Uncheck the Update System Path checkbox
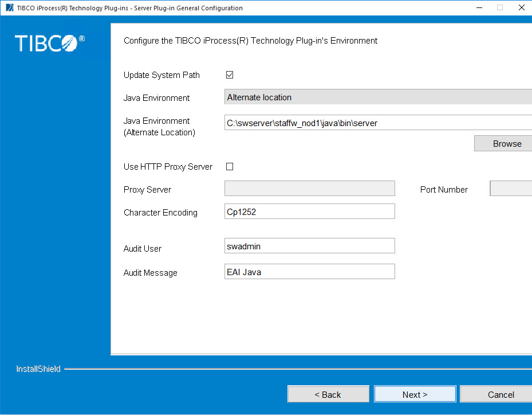This screenshot has height=415, width=532. click(x=230, y=75)
